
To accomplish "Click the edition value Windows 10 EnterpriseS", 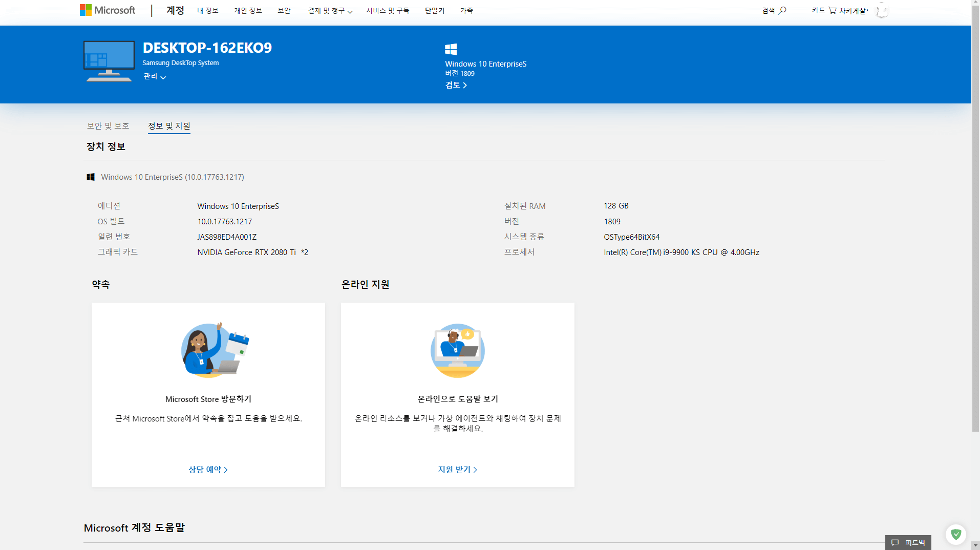I will pos(238,206).
